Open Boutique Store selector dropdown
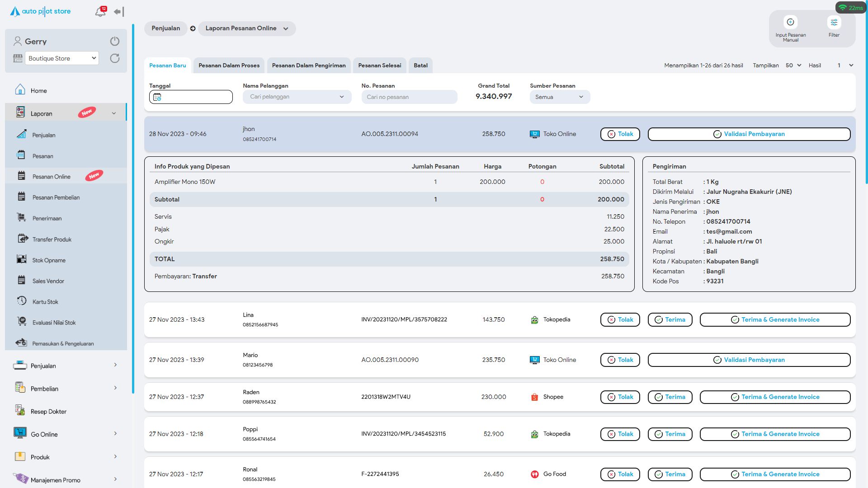The height and width of the screenshot is (488, 868). (x=62, y=58)
